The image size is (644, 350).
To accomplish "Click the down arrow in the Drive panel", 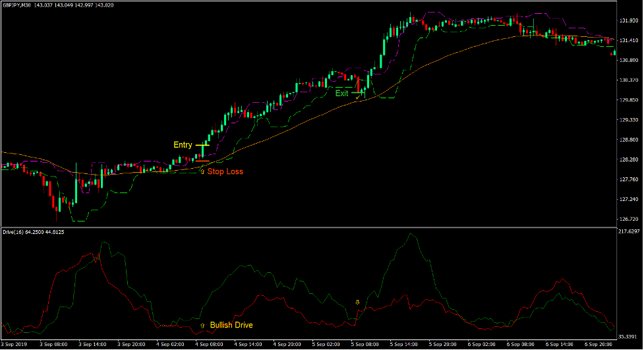I will coord(358,302).
